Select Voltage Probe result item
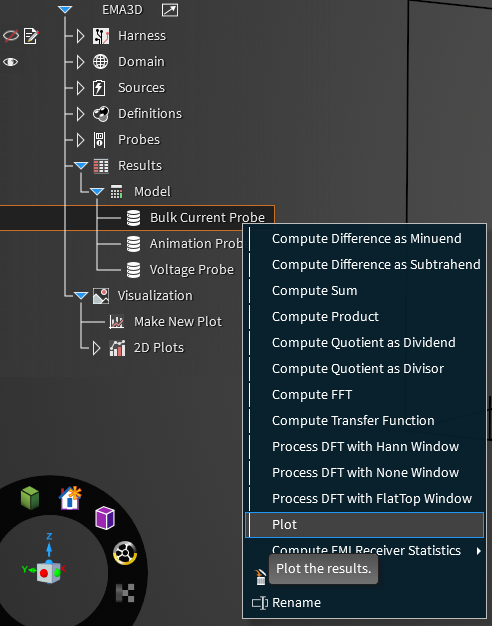The image size is (492, 626). pyautogui.click(x=192, y=270)
